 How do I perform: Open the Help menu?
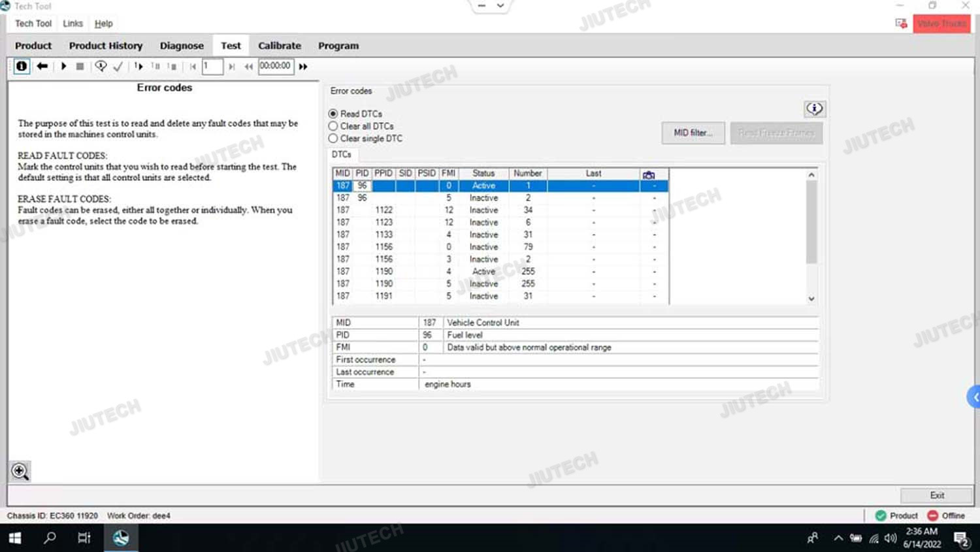coord(103,24)
